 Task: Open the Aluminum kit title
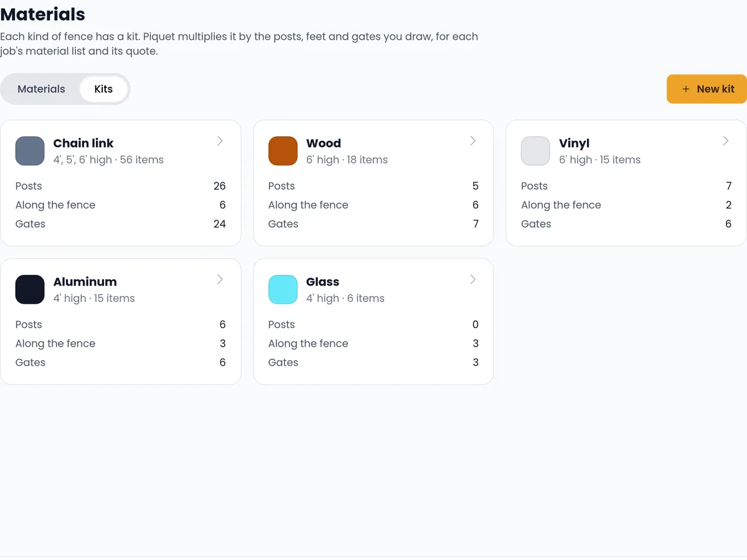click(85, 282)
